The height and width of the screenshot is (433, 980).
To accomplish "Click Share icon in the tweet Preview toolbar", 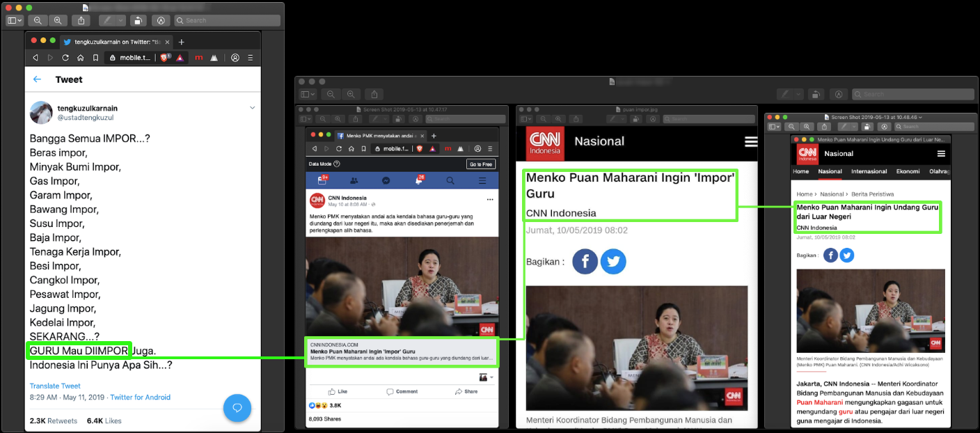I will 82,20.
